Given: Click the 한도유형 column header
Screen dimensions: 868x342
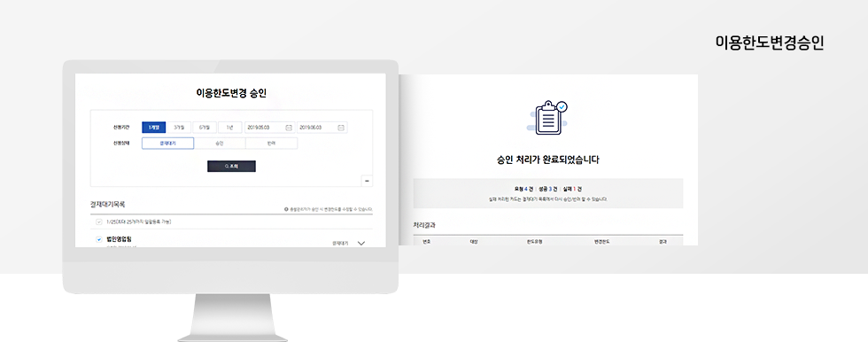Looking at the screenshot, I should 535,241.
